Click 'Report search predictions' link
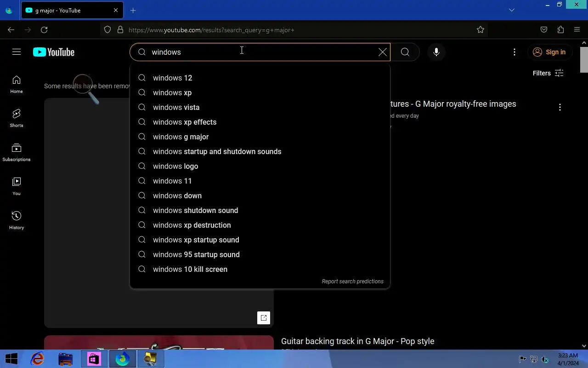 pos(352,282)
